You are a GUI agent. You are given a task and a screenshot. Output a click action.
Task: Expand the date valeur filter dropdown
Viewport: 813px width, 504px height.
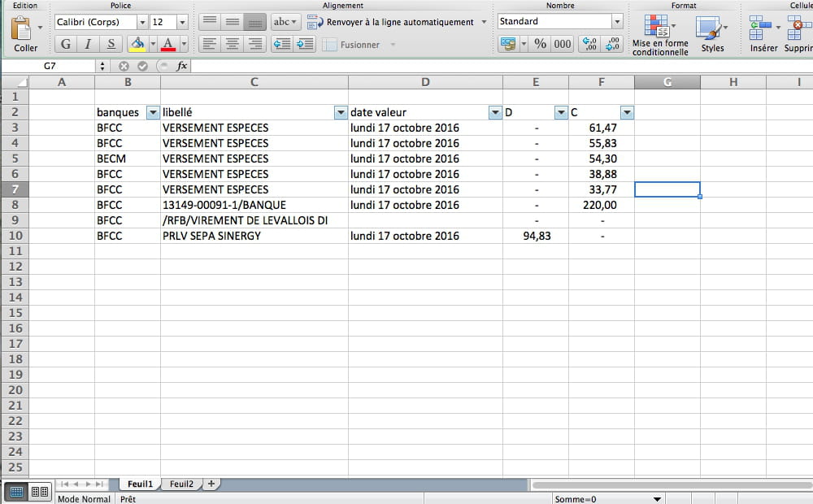495,113
